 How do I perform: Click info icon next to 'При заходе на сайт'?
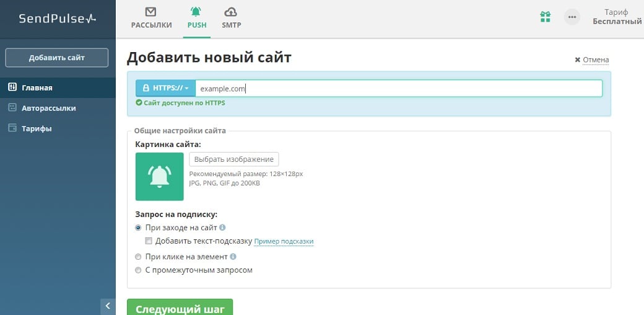(222, 228)
